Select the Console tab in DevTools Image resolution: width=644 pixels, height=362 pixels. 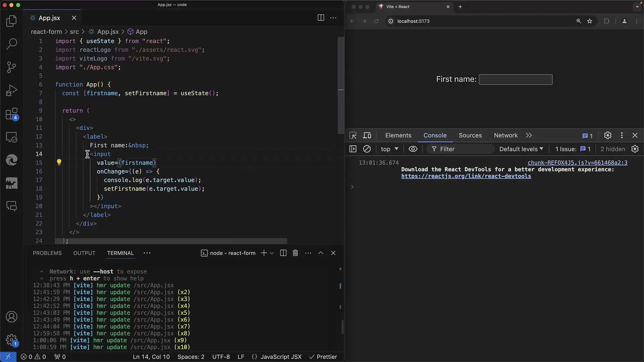click(x=435, y=135)
